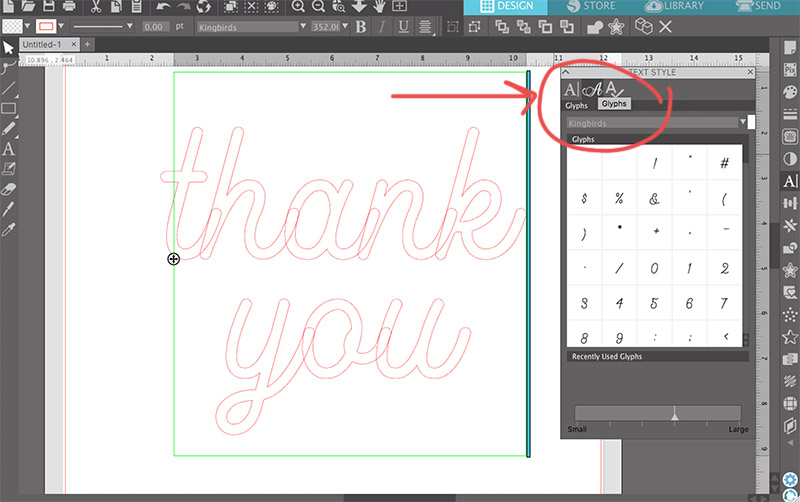Click the Deselect All icon
Viewport: 800px width, 502px height.
tap(251, 6)
